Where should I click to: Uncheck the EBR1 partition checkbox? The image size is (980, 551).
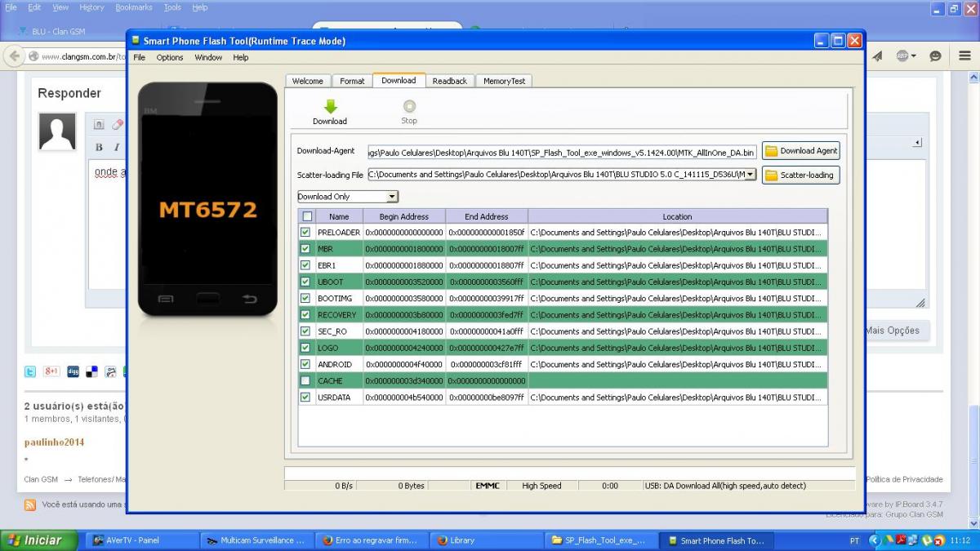click(x=305, y=265)
